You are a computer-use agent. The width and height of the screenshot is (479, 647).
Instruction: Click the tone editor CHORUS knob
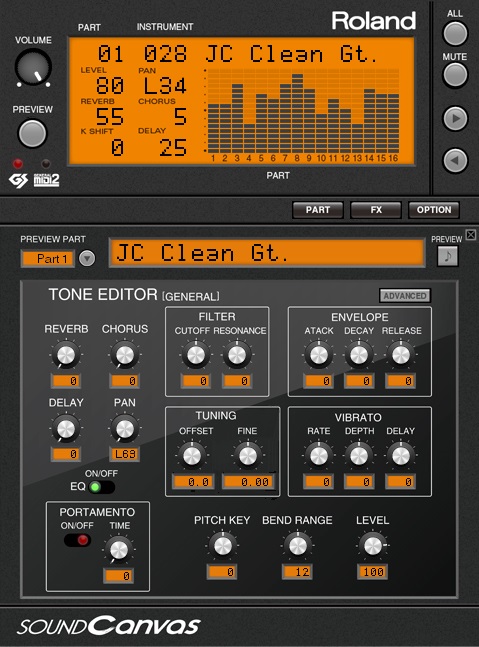point(125,355)
